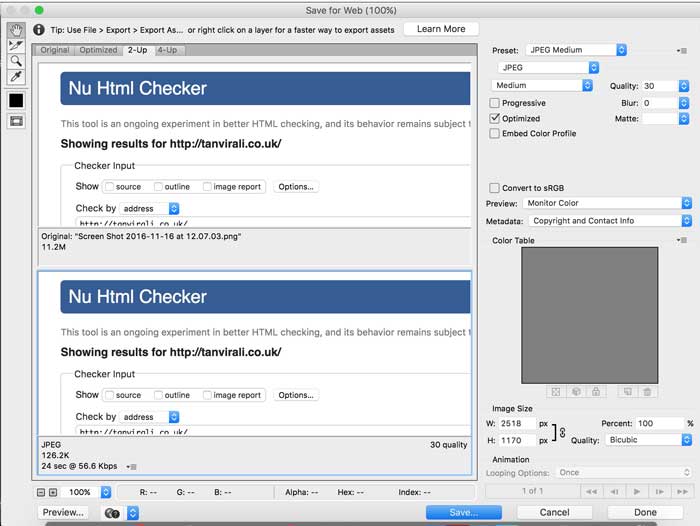Go to last animation frame
The height and width of the screenshot is (526, 700).
(x=682, y=492)
